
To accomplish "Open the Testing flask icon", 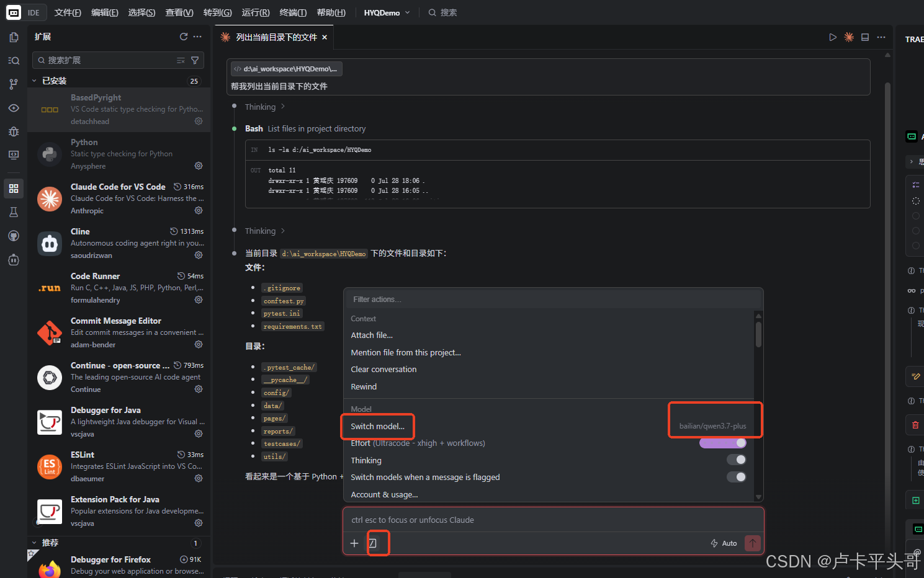I will coord(14,212).
